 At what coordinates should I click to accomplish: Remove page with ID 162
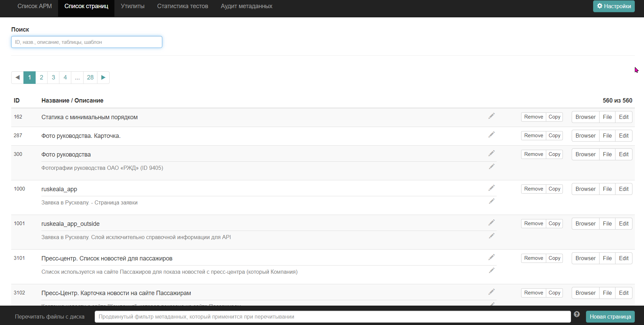(534, 117)
